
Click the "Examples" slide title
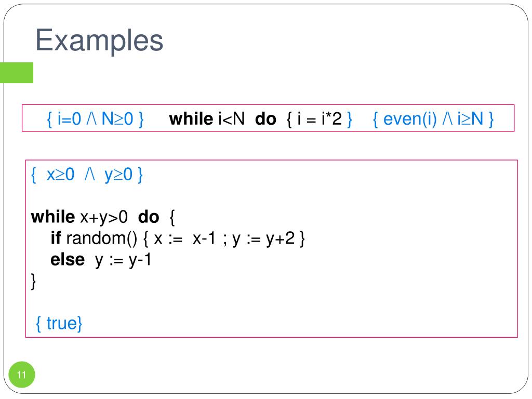point(99,41)
